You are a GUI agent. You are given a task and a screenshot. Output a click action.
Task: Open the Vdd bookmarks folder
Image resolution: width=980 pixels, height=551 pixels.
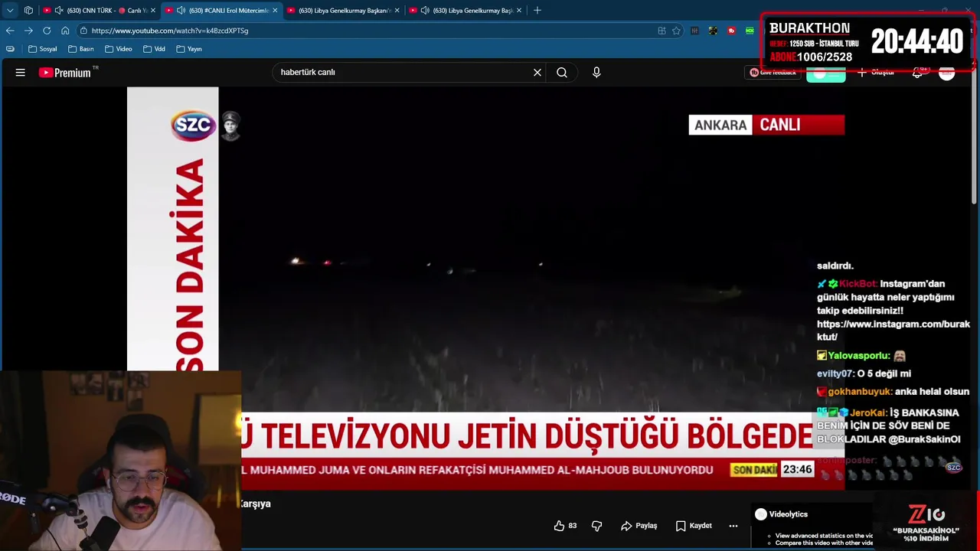[154, 49]
